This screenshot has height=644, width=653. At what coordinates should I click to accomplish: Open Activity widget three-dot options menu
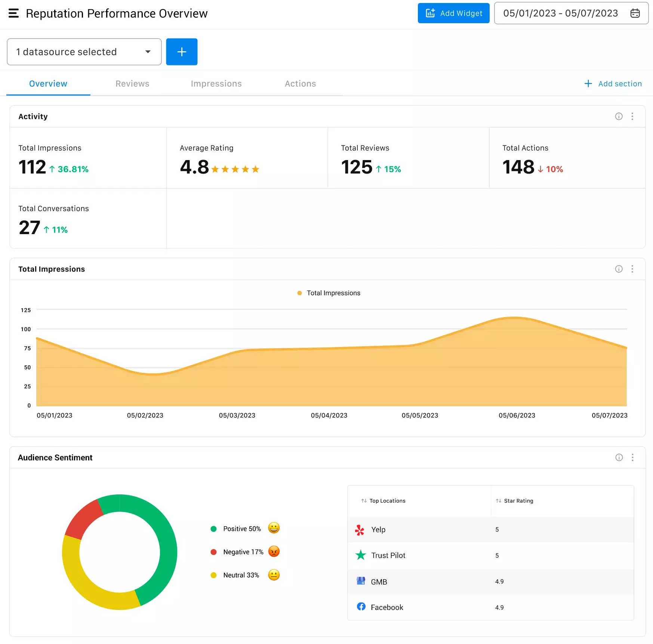pyautogui.click(x=632, y=116)
